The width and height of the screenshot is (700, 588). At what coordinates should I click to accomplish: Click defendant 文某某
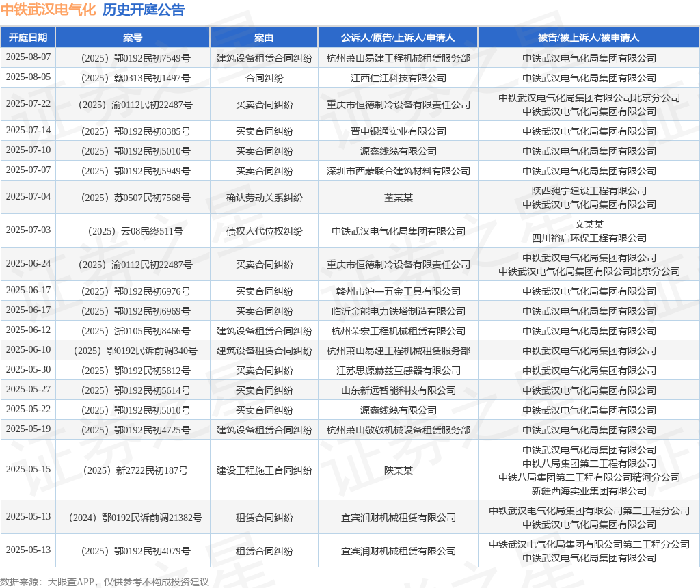[x=589, y=224]
